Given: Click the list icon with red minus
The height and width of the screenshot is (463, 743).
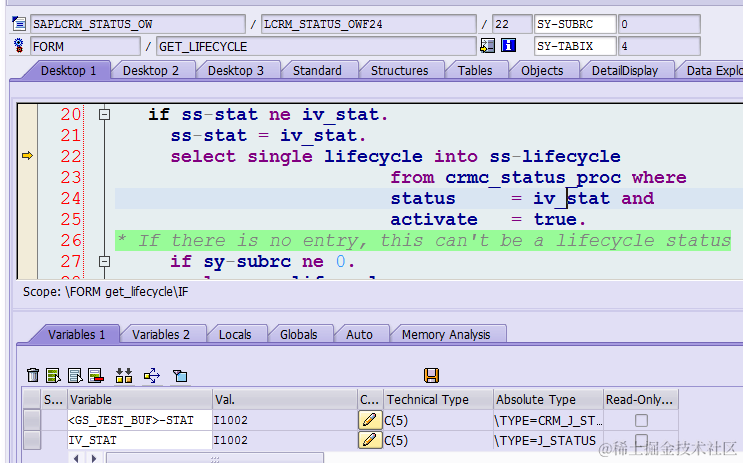Looking at the screenshot, I should 96,375.
